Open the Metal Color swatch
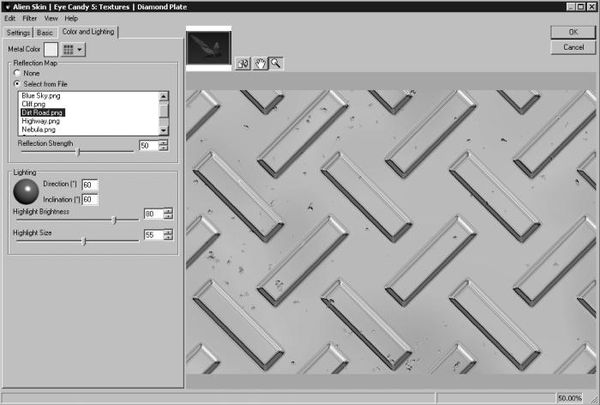600x405 pixels. pyautogui.click(x=48, y=48)
